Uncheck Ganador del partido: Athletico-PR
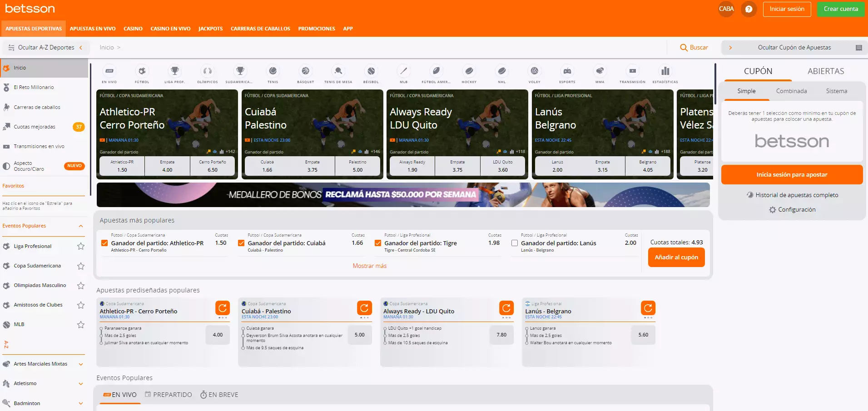The width and height of the screenshot is (868, 411). (x=104, y=243)
